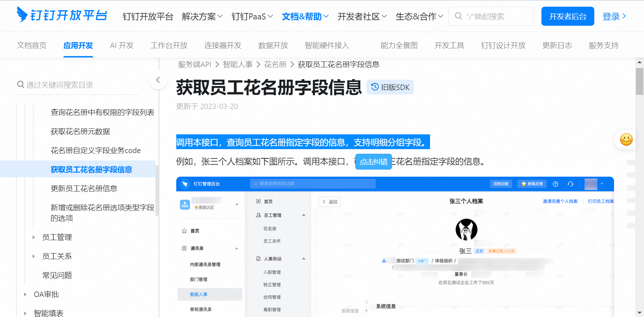Open the 钉钉PaaS dropdown
Viewport: 644px width, 317px height.
(x=252, y=16)
